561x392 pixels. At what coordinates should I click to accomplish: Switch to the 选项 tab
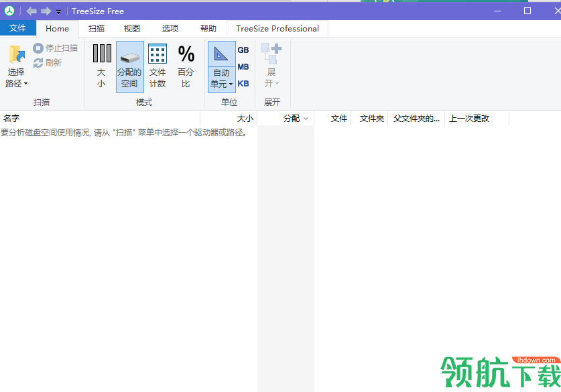tap(170, 29)
